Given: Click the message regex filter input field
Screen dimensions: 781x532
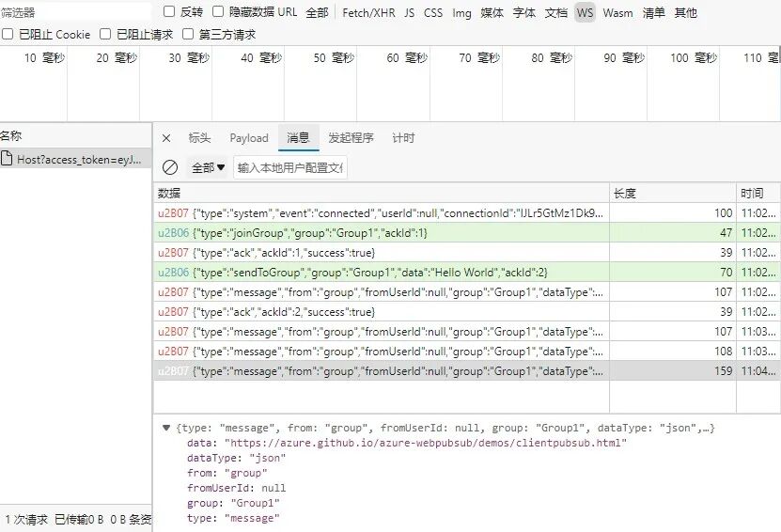Looking at the screenshot, I should click(x=289, y=168).
